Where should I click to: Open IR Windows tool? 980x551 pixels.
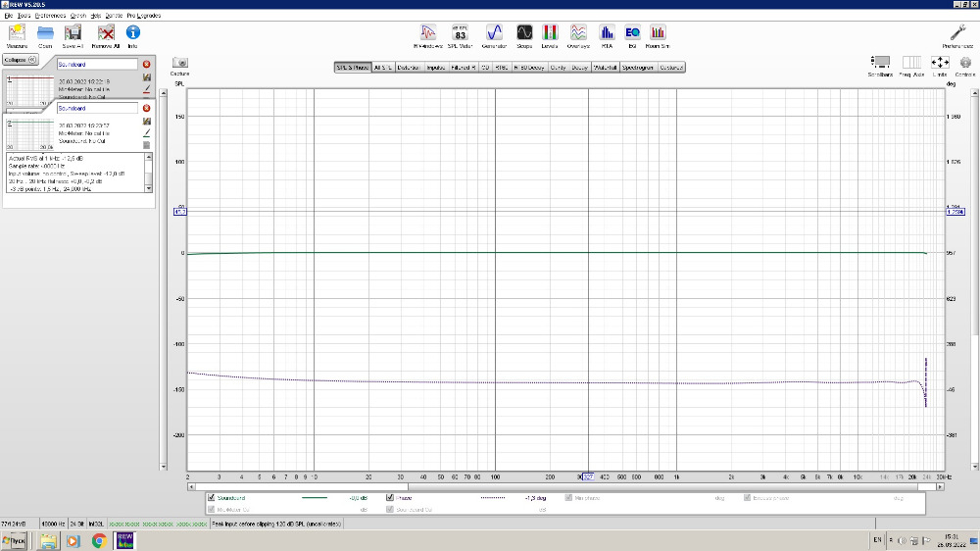click(428, 36)
